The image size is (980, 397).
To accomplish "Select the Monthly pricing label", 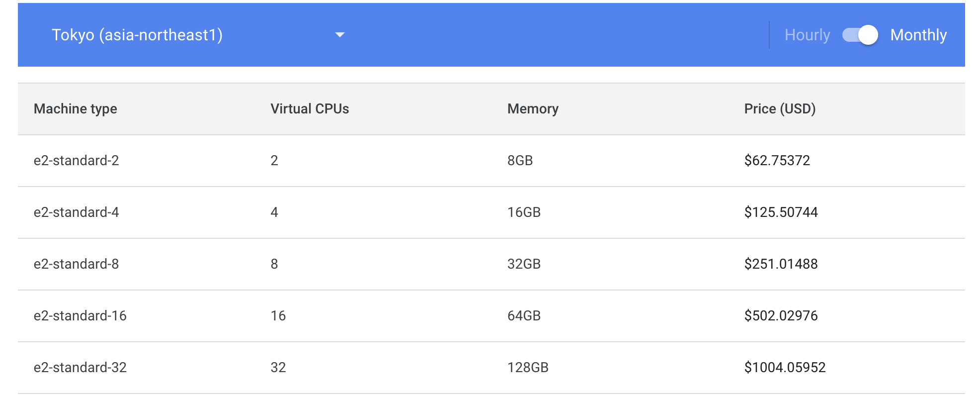I will coord(918,35).
